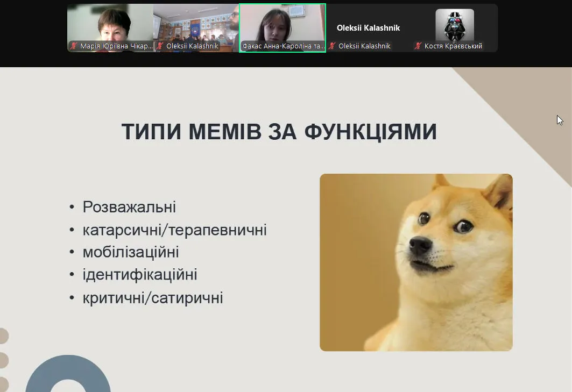Click Факас Анна-Кароліна name label
The image size is (572, 392).
coord(283,46)
